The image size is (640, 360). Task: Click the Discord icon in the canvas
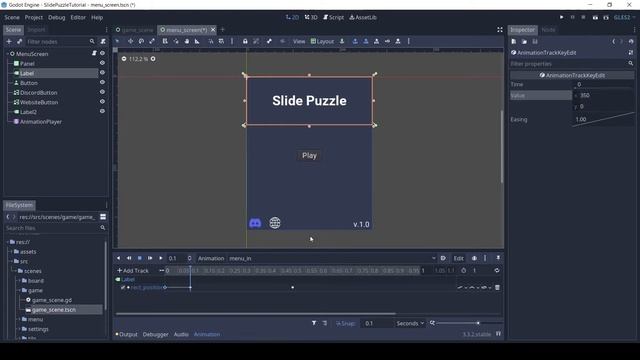coord(255,223)
